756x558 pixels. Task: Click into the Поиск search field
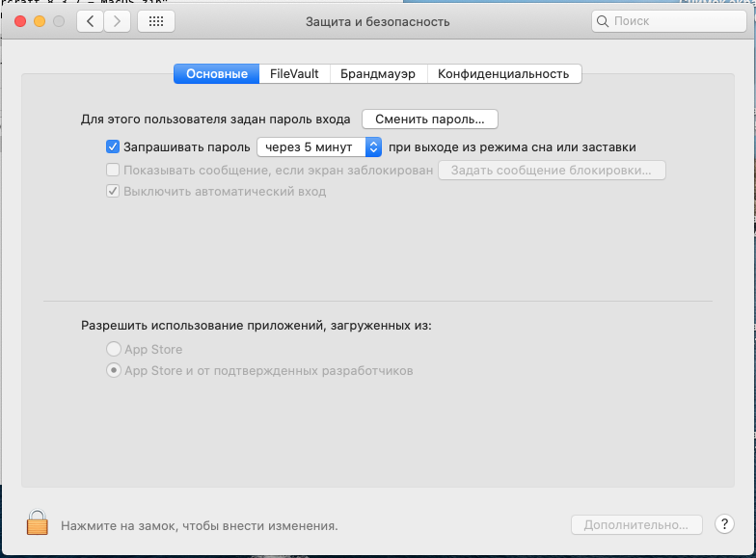pos(670,21)
